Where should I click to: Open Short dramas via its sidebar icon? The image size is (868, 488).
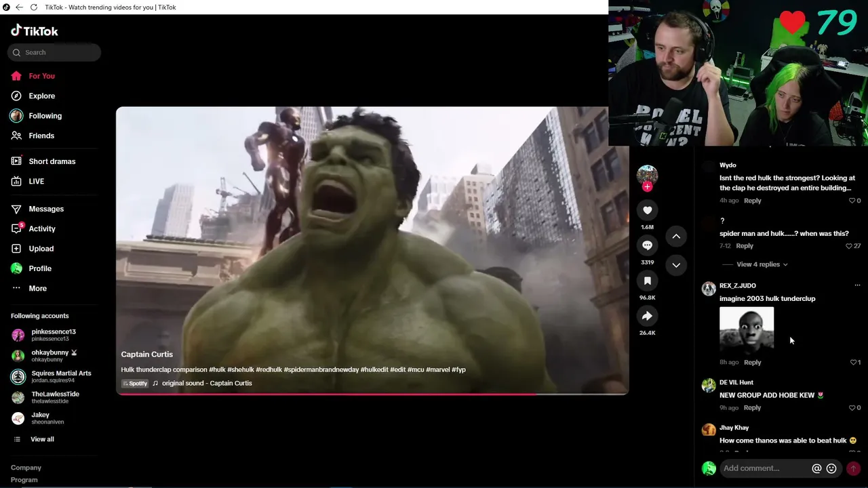pos(16,161)
